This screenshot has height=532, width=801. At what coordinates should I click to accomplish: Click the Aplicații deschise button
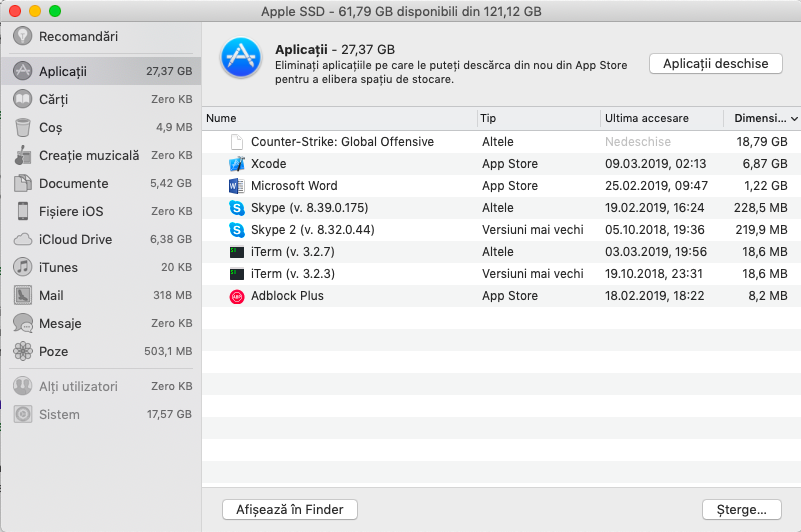coord(715,63)
